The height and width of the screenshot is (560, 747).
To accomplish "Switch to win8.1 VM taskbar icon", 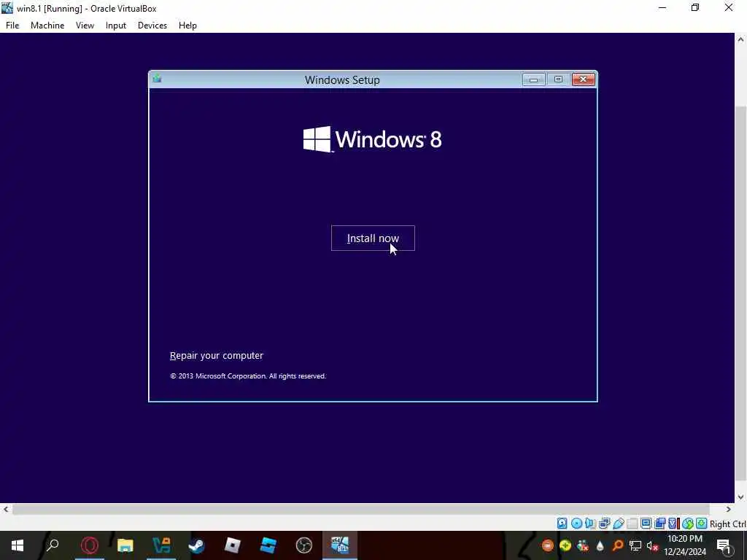I will pos(340,545).
